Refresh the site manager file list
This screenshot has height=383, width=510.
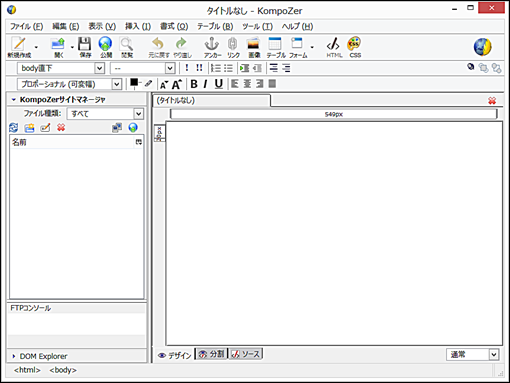[14, 127]
